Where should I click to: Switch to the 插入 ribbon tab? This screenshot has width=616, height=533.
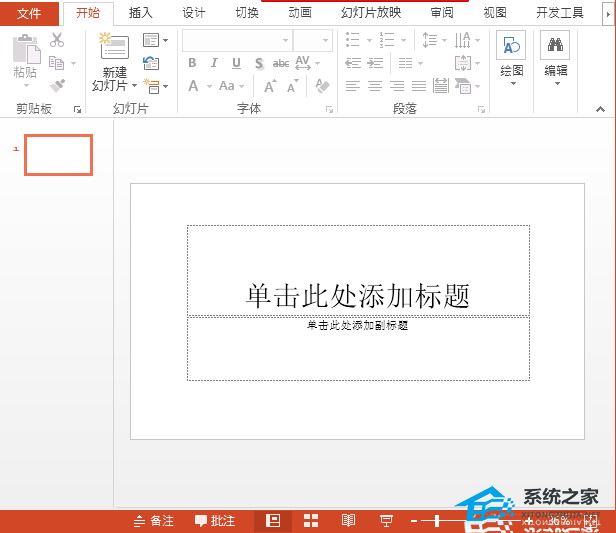[140, 13]
